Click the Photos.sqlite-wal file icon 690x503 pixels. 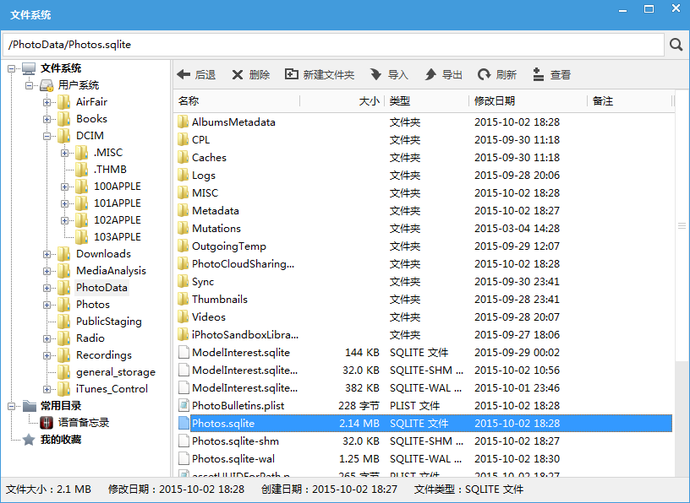[184, 459]
